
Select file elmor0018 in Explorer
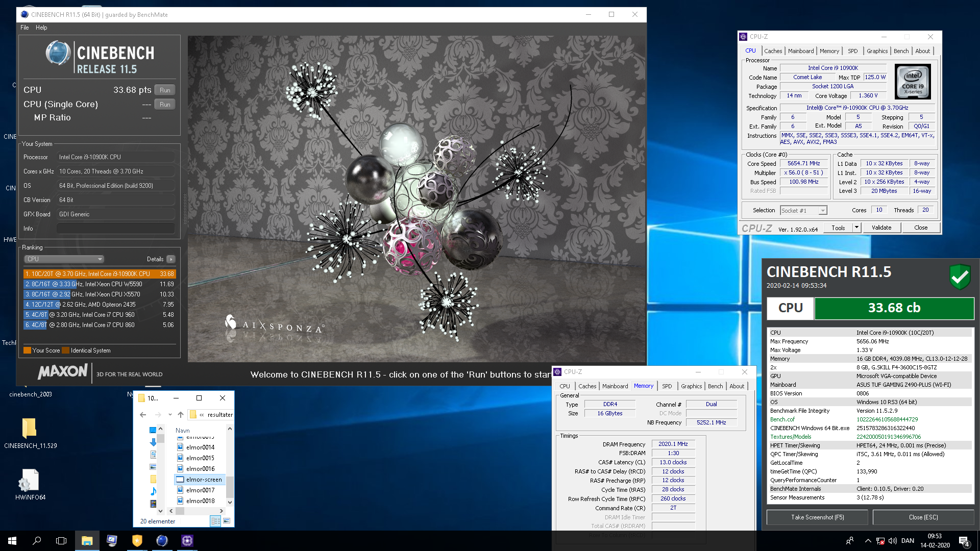click(200, 501)
